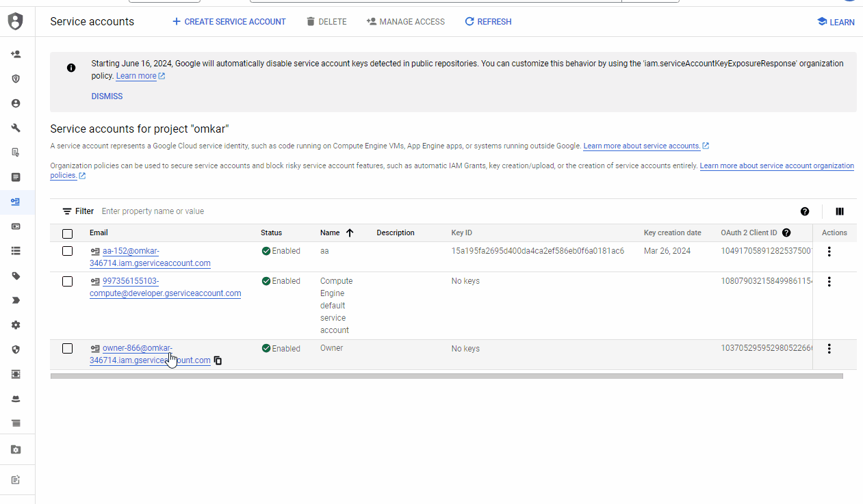Viewport: 863px width, 504px height.
Task: Click filled document icon above Service Accounts icon
Action: (16, 177)
